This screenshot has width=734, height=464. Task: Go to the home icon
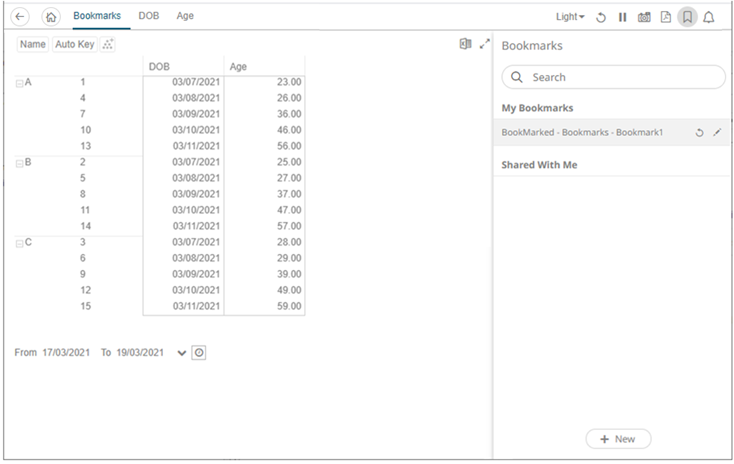(x=51, y=17)
